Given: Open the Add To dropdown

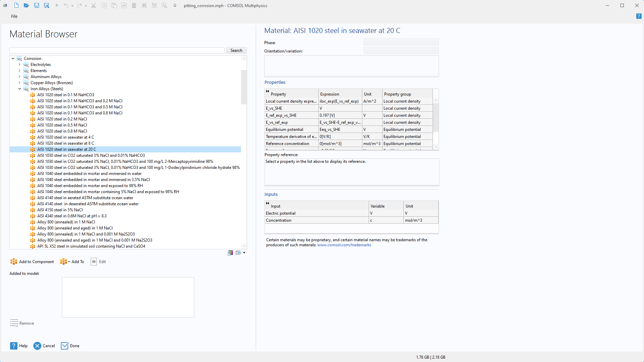Looking at the screenshot, I should click(72, 262).
